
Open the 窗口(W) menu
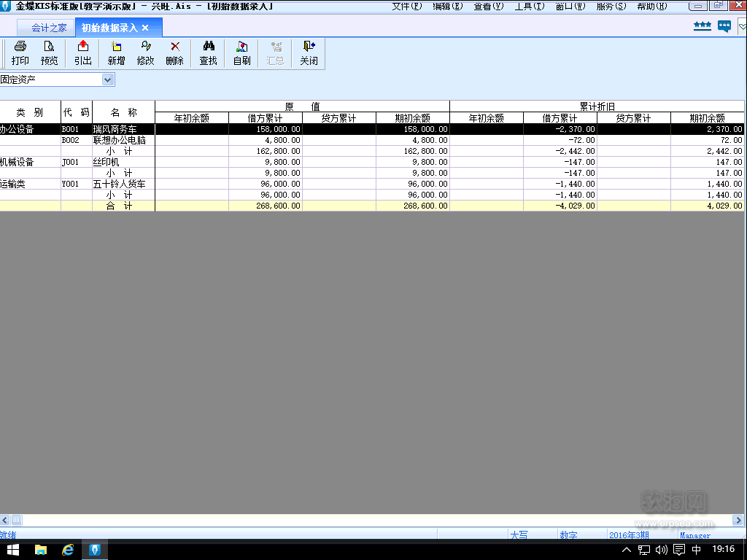[x=570, y=6]
